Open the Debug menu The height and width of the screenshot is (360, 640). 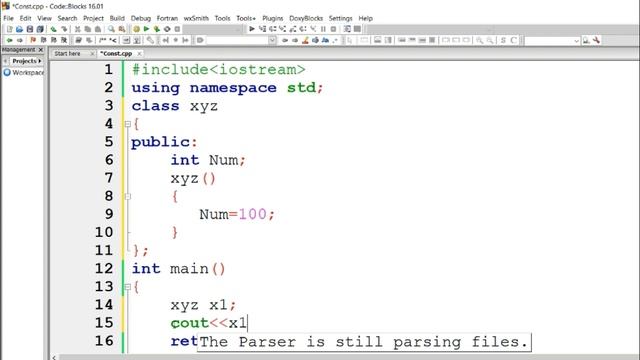(140, 18)
